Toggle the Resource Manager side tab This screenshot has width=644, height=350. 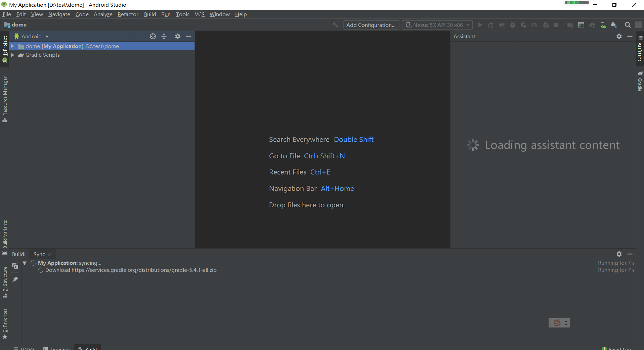5,99
